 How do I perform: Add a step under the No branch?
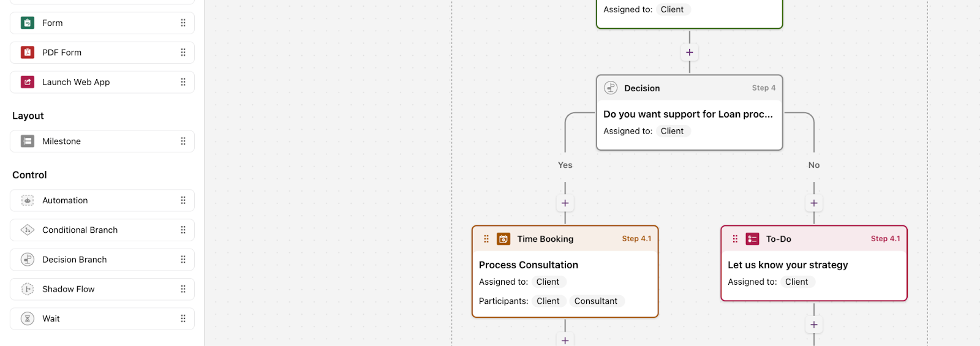[814, 203]
